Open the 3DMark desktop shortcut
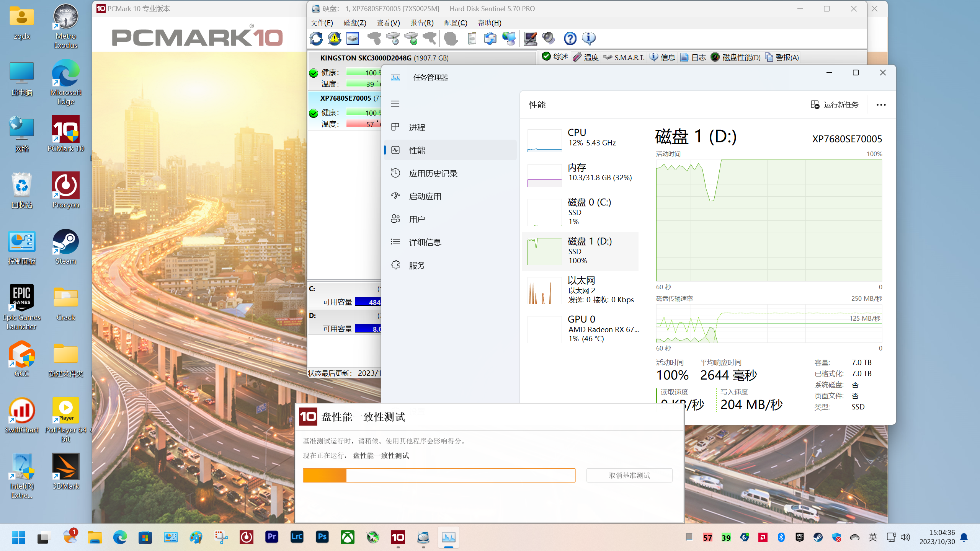This screenshot has width=980, height=551. (65, 471)
